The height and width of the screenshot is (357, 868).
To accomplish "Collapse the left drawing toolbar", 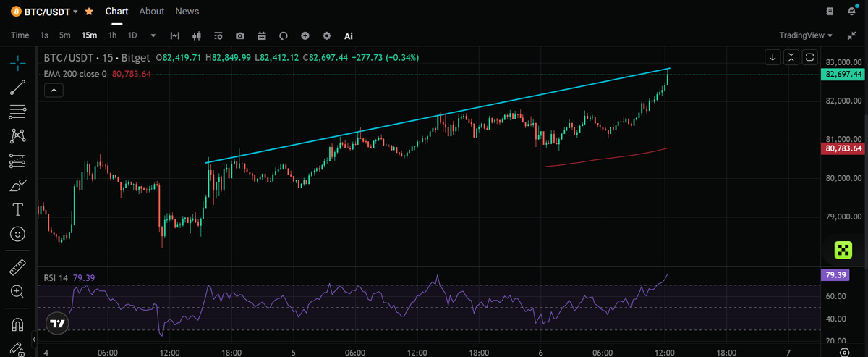I will [34, 339].
